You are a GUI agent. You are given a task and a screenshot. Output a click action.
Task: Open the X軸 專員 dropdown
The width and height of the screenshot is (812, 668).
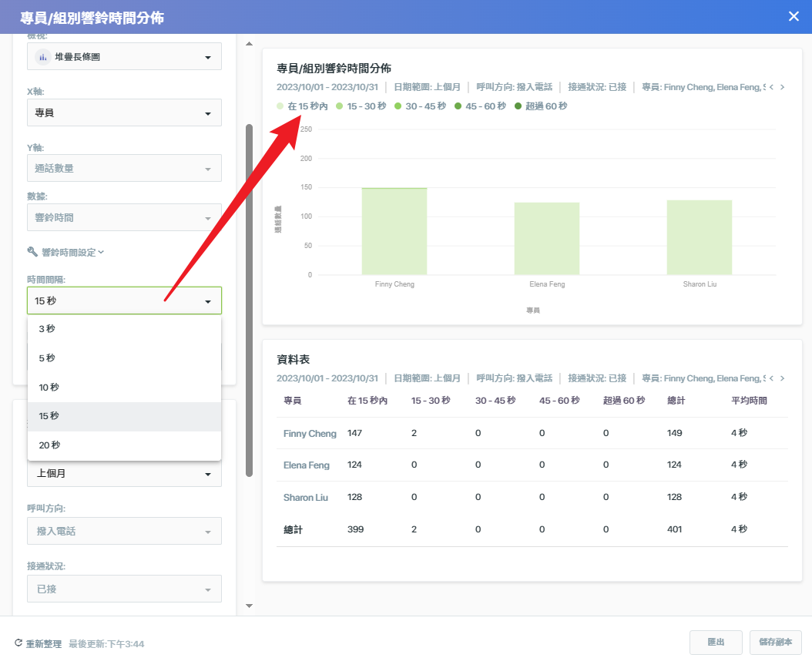click(124, 112)
